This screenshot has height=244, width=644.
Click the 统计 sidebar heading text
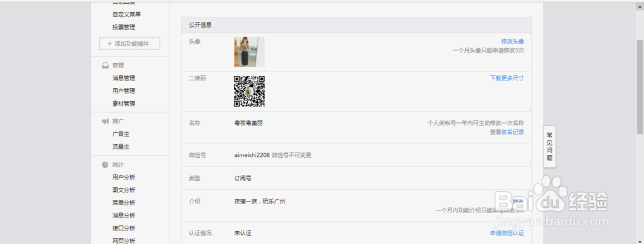coord(118,165)
